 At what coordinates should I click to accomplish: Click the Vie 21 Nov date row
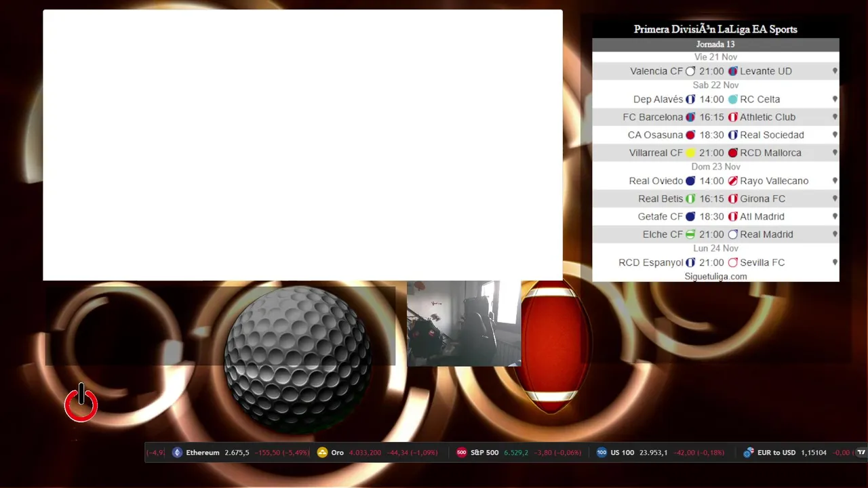pos(715,57)
